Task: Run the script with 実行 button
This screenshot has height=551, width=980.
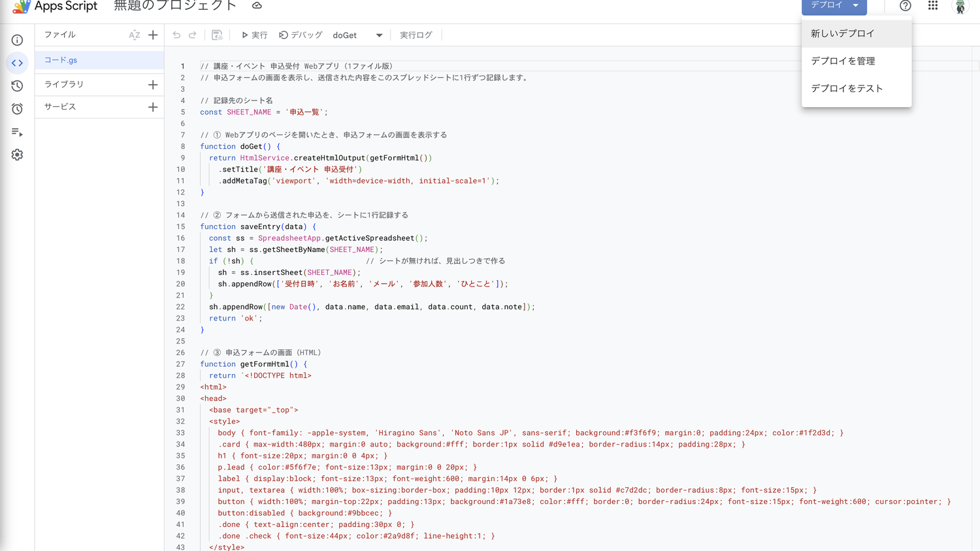Action: click(x=254, y=35)
